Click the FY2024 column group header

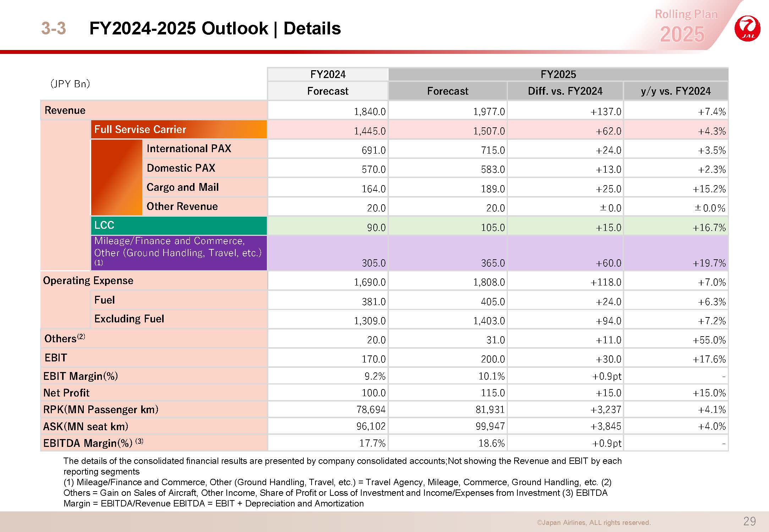(x=328, y=74)
